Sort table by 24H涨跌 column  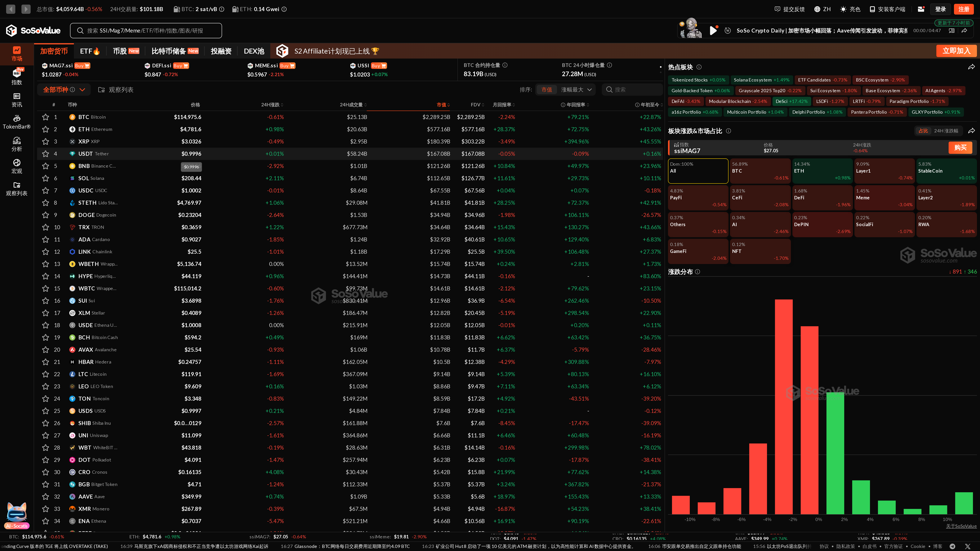tap(272, 105)
